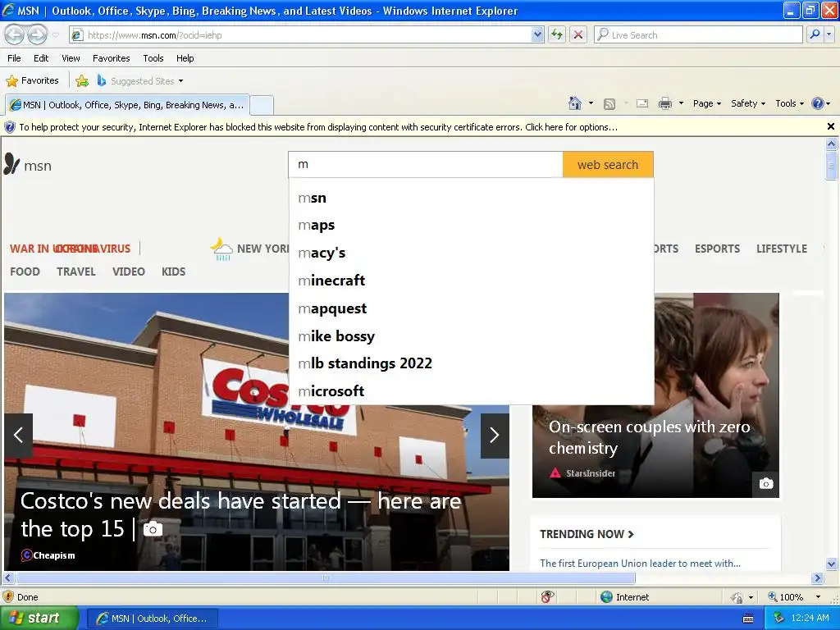
Task: Select the 'minecraft' search suggestion
Action: [470, 281]
